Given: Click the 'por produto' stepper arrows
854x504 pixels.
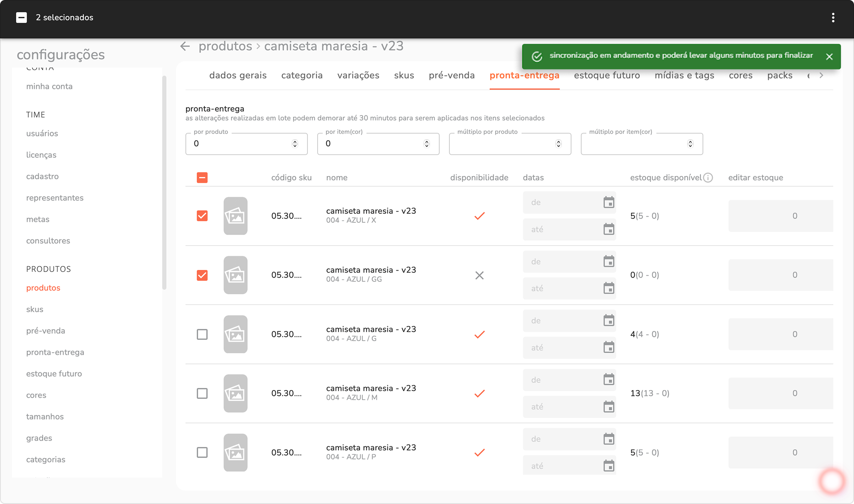Looking at the screenshot, I should click(295, 144).
